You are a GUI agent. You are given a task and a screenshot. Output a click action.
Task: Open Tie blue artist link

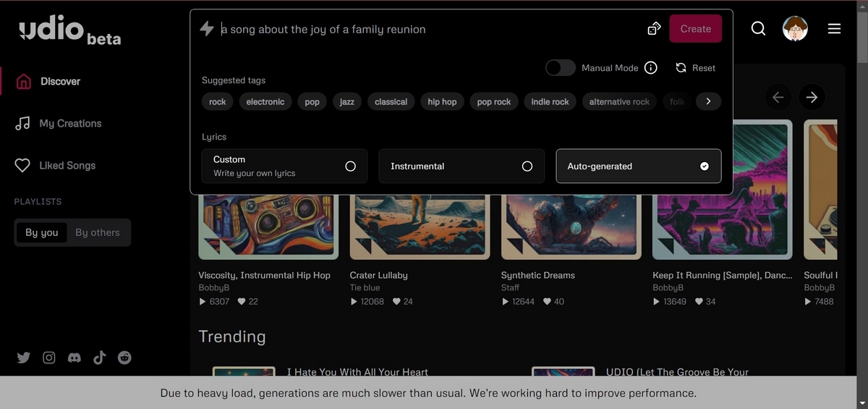point(365,287)
